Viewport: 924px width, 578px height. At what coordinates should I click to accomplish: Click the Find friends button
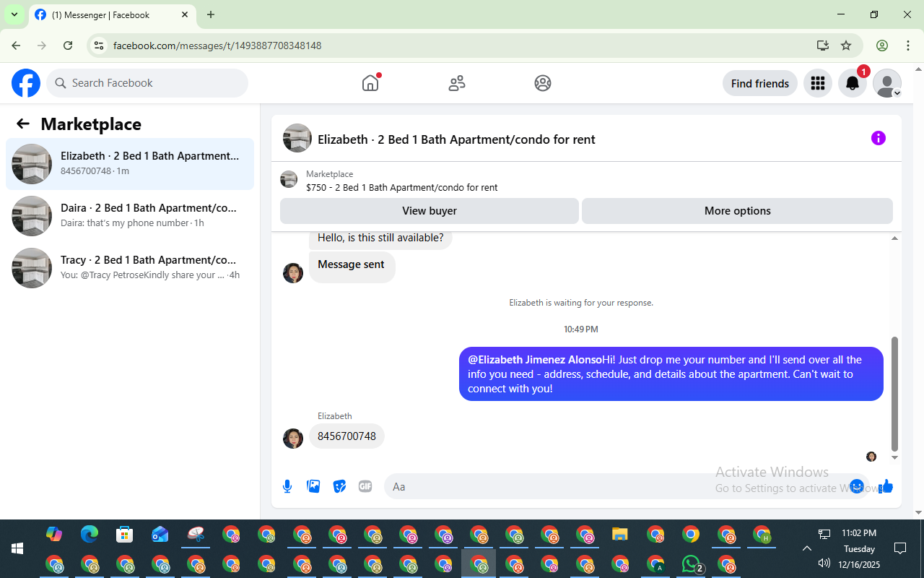point(760,83)
